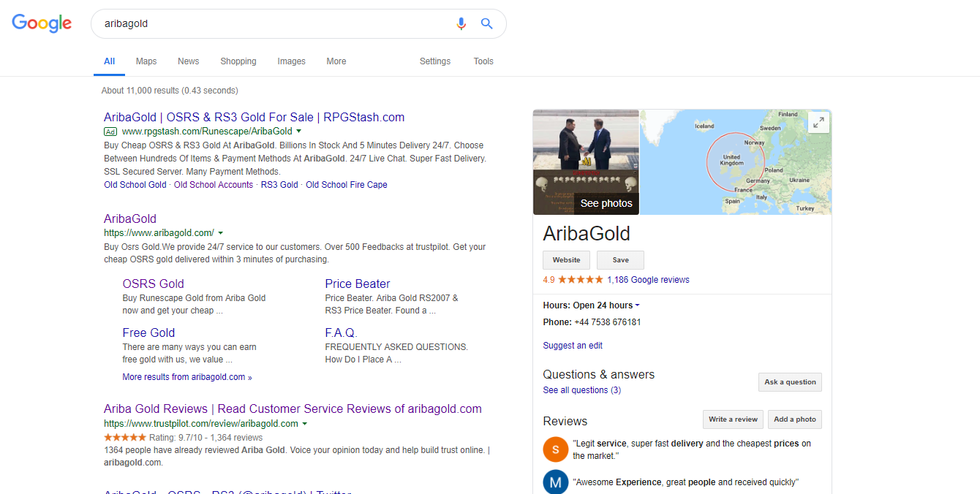980x494 pixels.
Task: Click More results from aribagold.com
Action: 187,377
